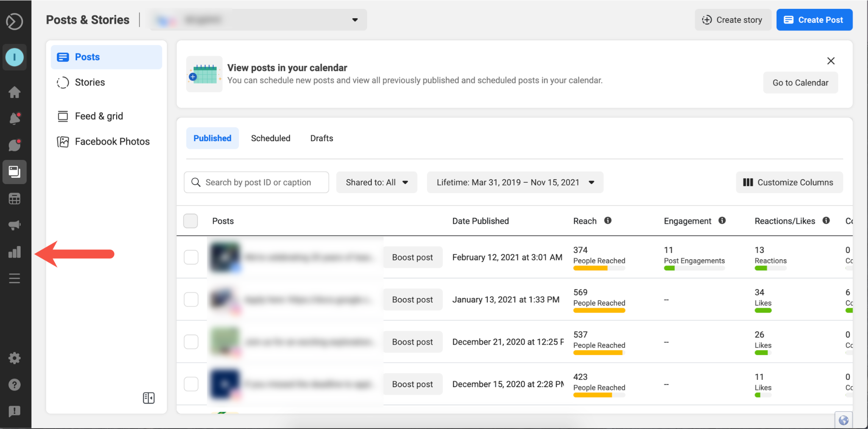868x429 pixels.
Task: Click reach bar for 374 People Reached
Action: tap(599, 268)
